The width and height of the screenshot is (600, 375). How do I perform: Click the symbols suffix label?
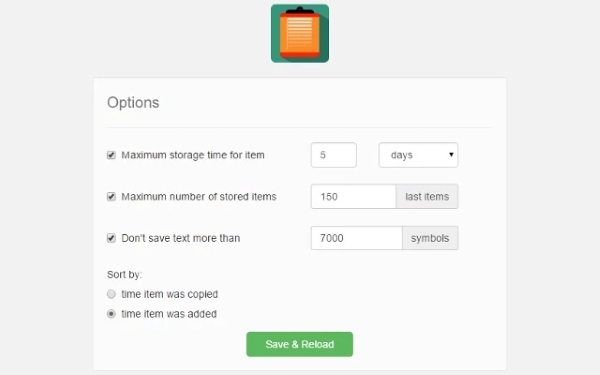tap(430, 238)
